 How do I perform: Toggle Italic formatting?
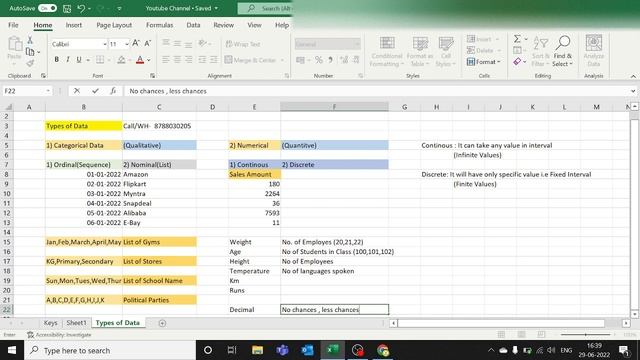coord(68,60)
